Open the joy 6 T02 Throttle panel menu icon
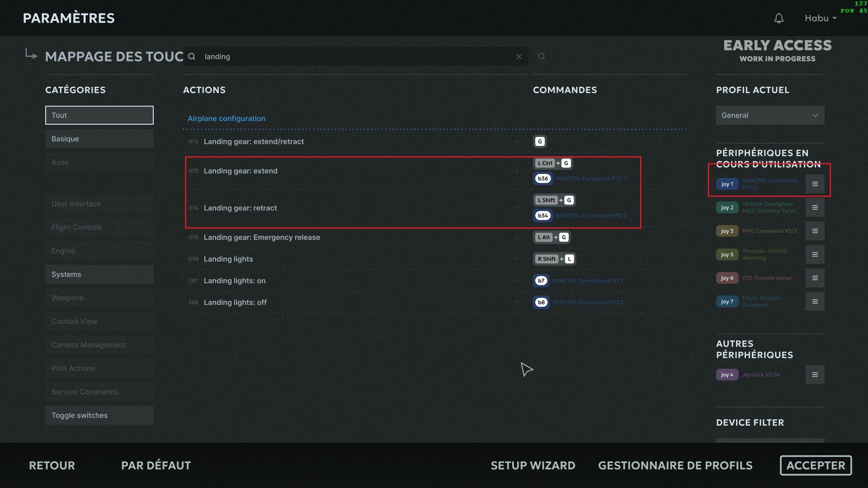The height and width of the screenshot is (488, 868). point(815,278)
